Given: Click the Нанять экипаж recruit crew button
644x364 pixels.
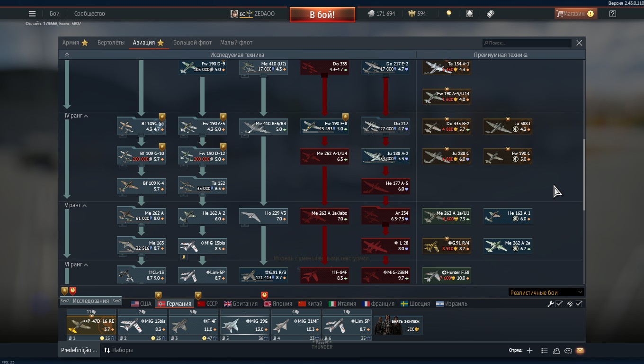Looking at the screenshot, I should point(398,325).
